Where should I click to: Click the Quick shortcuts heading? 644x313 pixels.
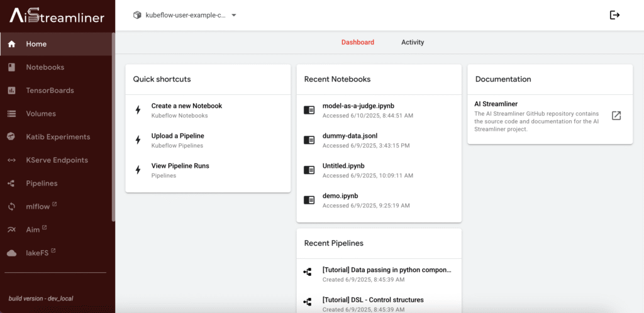click(162, 79)
